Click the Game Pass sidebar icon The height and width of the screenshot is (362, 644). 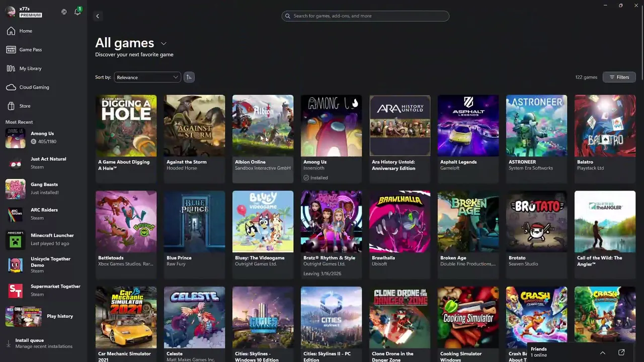click(11, 50)
